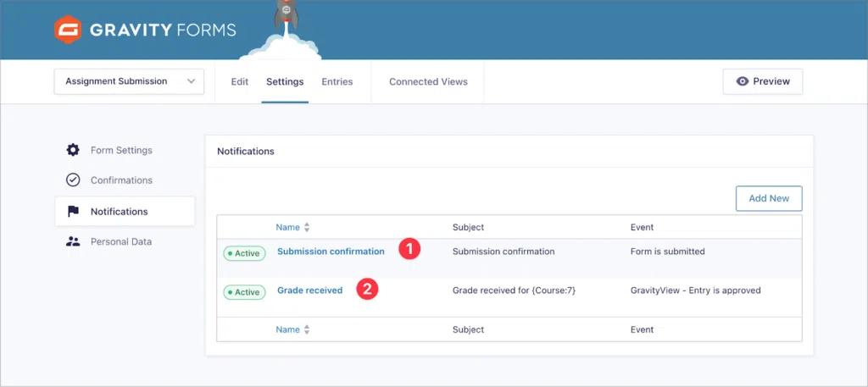Click the 'Form is submitted' event cell

(x=668, y=252)
